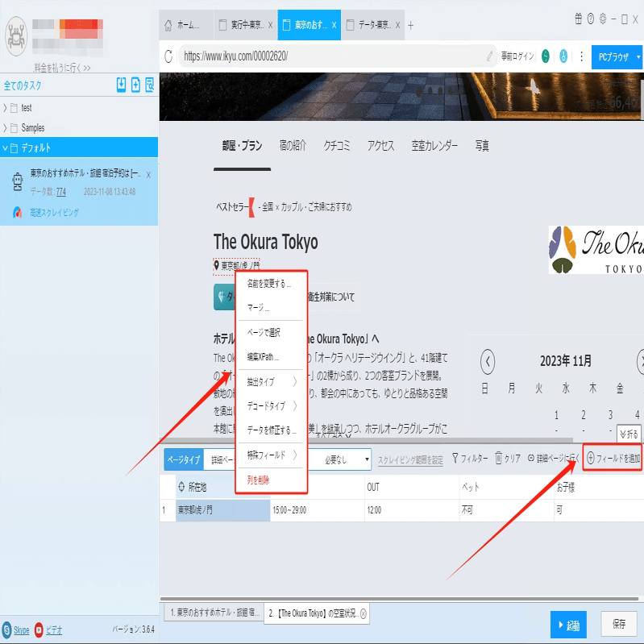
Task: Open the アクセス page tab
Action: (x=380, y=145)
